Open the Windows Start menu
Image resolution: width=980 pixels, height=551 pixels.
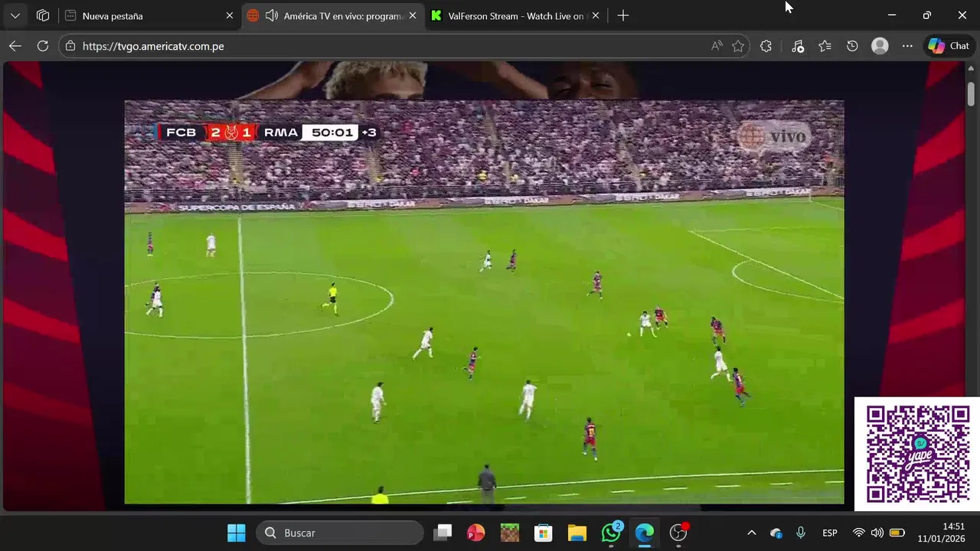click(237, 533)
